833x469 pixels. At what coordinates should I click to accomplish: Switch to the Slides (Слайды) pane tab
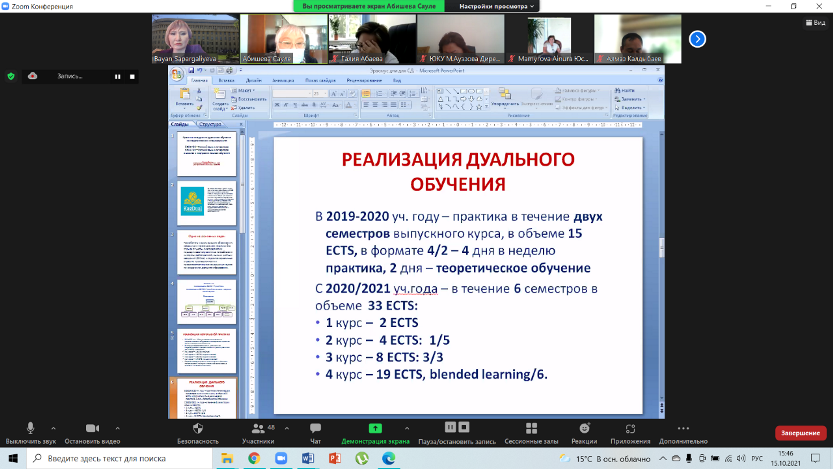(x=180, y=124)
